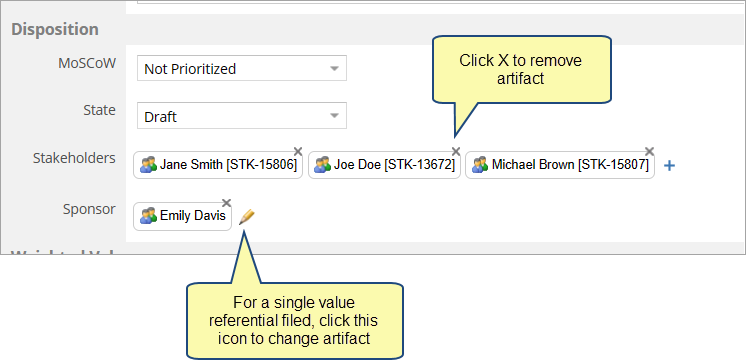Click Emily Davis's people icon
The height and width of the screenshot is (362, 746).
148,216
